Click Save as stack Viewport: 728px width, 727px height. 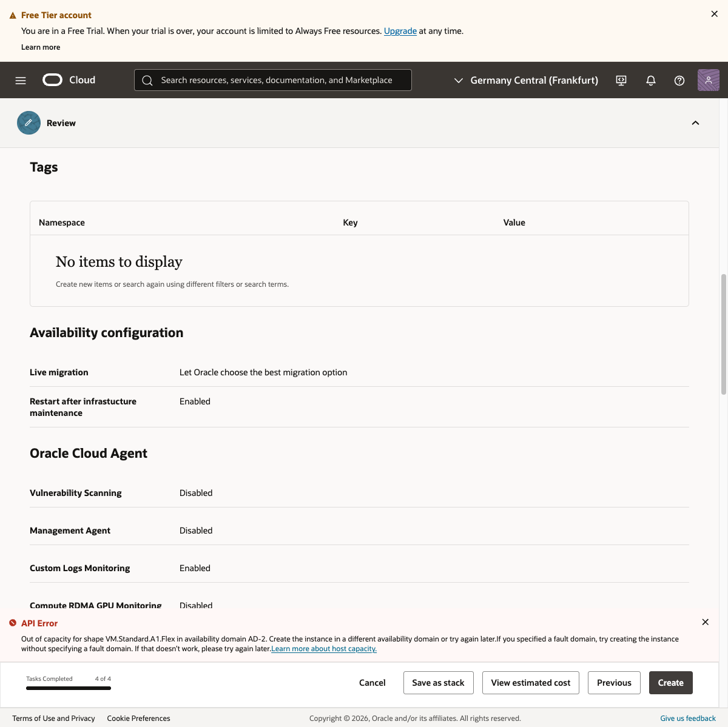[438, 683]
